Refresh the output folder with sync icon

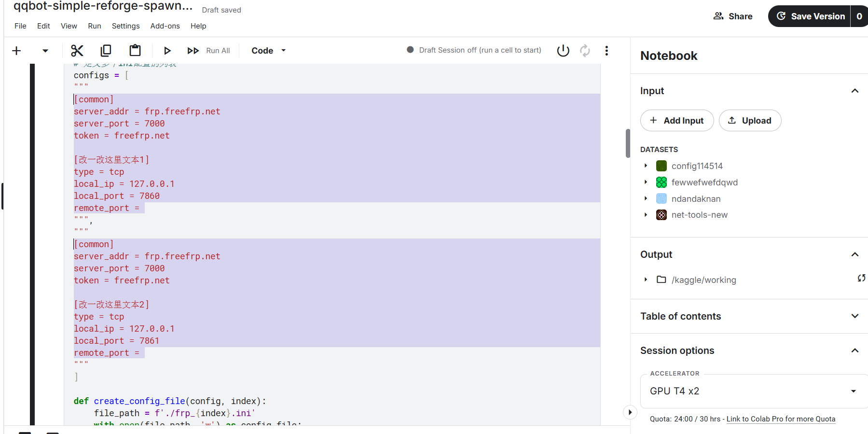861,278
